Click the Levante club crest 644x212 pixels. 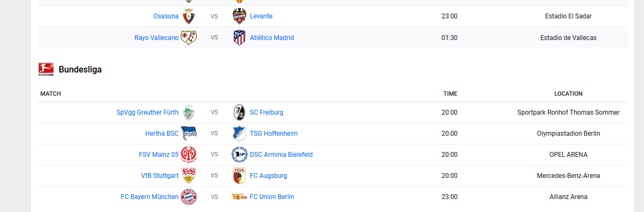pyautogui.click(x=240, y=16)
